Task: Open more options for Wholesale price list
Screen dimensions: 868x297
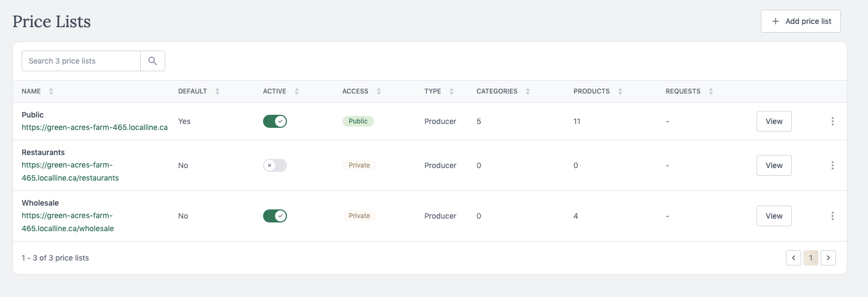Action: click(832, 216)
